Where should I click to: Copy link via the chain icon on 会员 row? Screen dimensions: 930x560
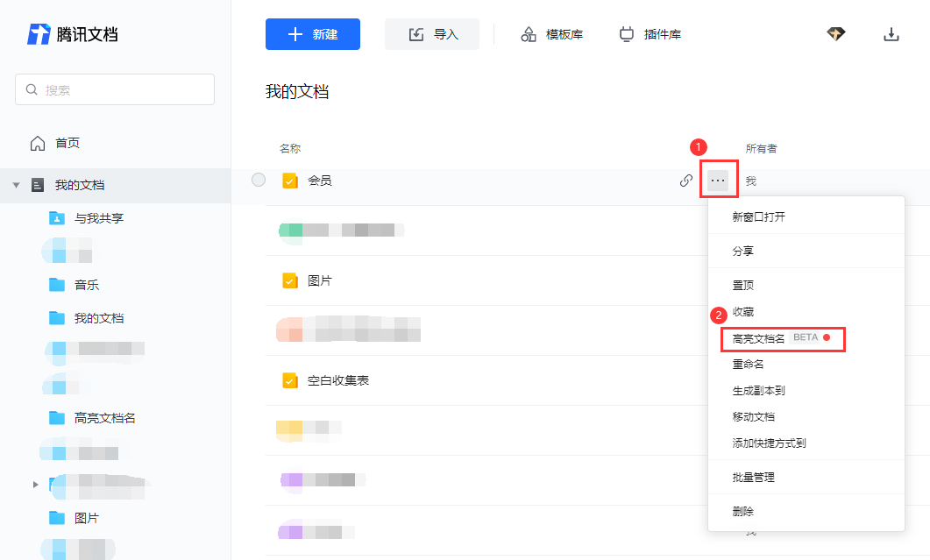pos(686,181)
